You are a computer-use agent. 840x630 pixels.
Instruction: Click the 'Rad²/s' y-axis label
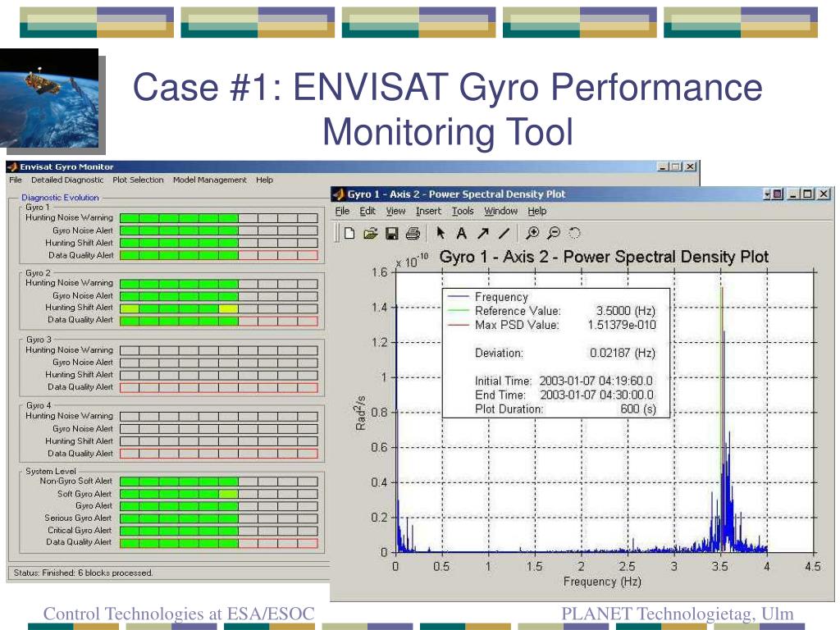360,413
